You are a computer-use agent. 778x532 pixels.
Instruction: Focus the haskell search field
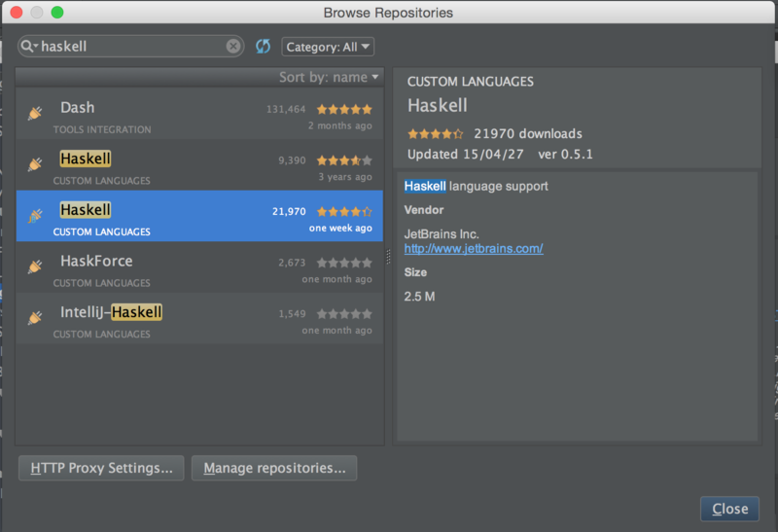pyautogui.click(x=131, y=46)
